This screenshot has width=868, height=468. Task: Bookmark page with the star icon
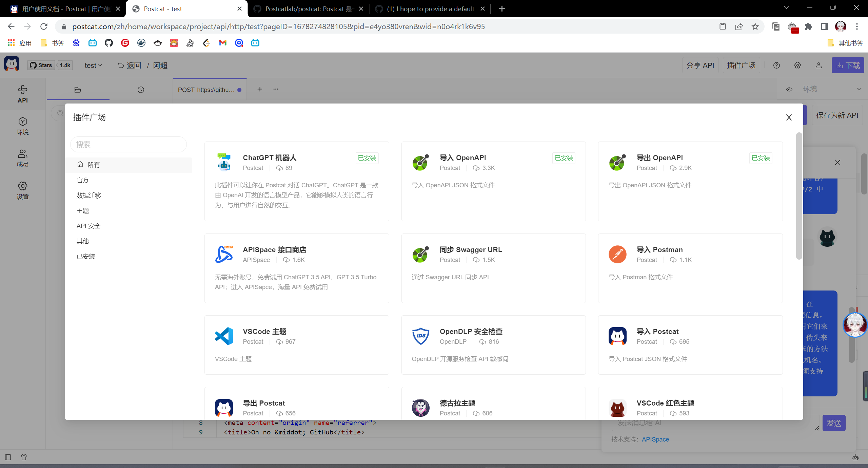(x=755, y=26)
